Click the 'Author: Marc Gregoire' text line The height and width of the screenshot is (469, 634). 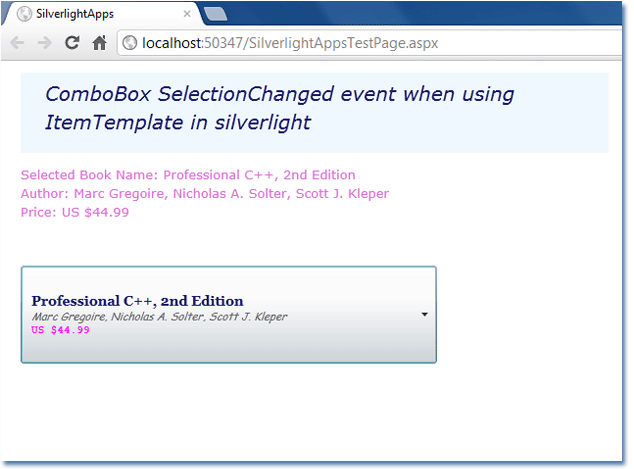click(x=205, y=194)
